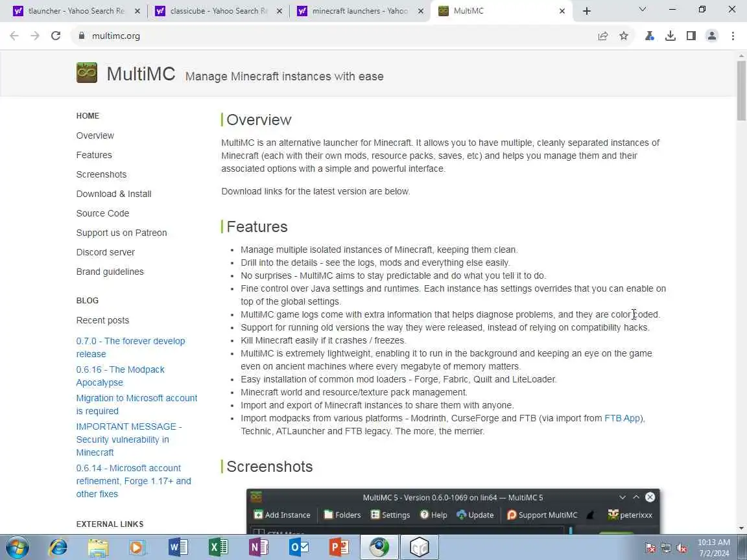
Task: Reload the page with refresh icon
Action: (56, 36)
